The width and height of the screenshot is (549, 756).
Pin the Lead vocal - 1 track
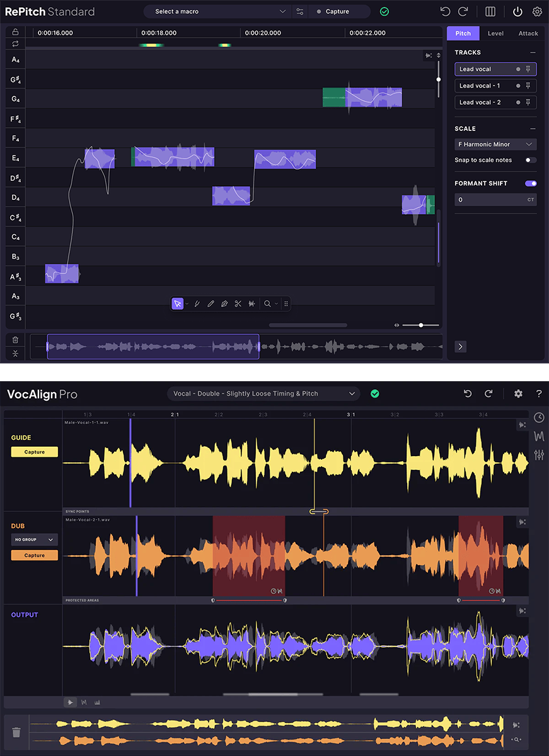click(x=528, y=85)
